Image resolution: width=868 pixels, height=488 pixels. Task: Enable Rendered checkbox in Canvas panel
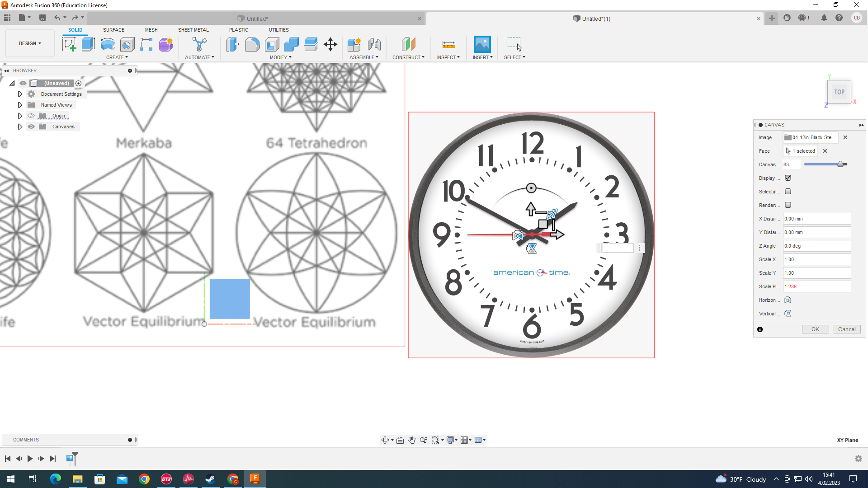tap(788, 205)
